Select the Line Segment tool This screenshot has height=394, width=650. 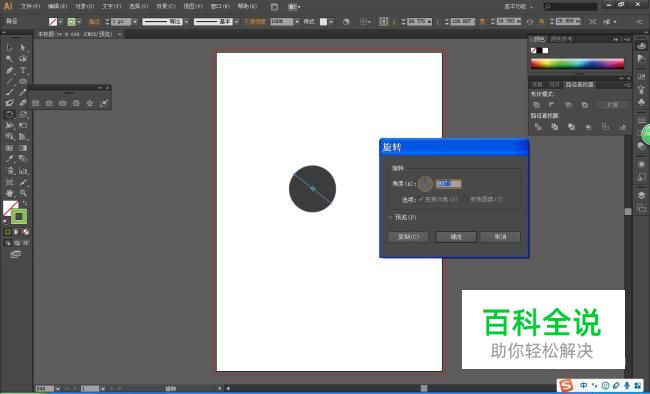coord(9,81)
